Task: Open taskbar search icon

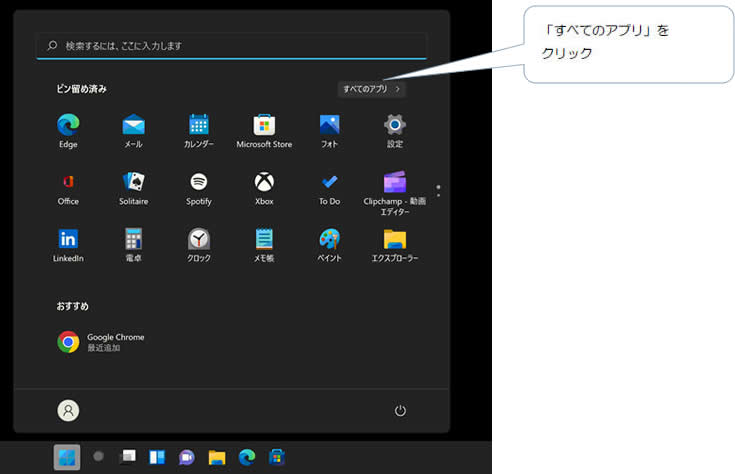Action: [98, 456]
